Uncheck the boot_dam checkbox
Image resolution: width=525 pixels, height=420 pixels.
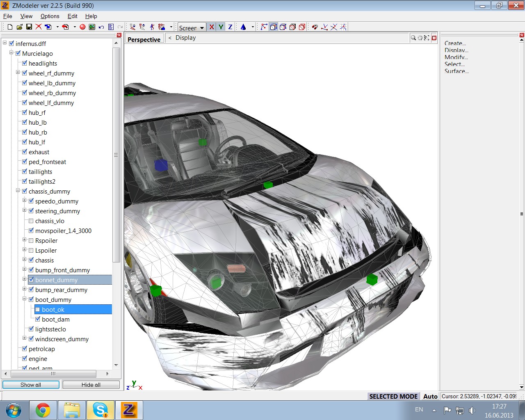[38, 319]
